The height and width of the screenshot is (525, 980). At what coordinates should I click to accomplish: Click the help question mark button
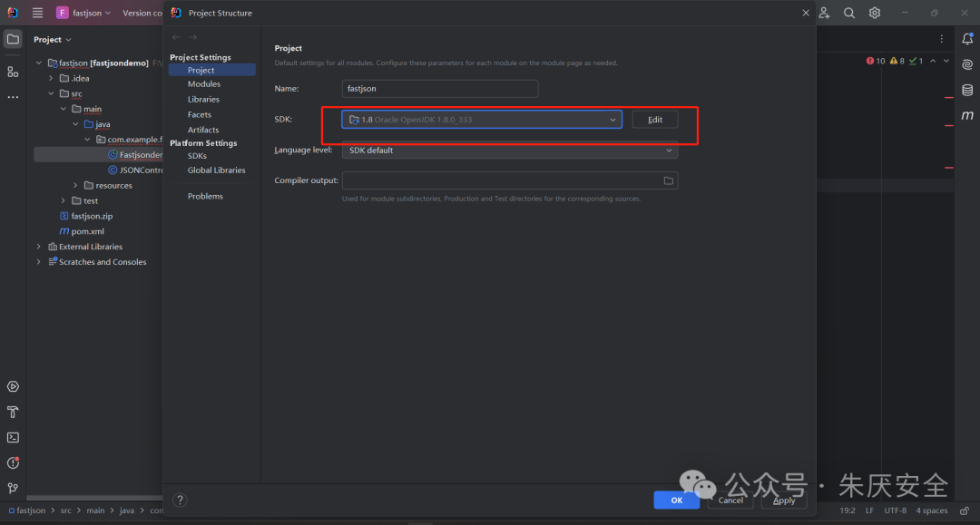[x=180, y=500]
